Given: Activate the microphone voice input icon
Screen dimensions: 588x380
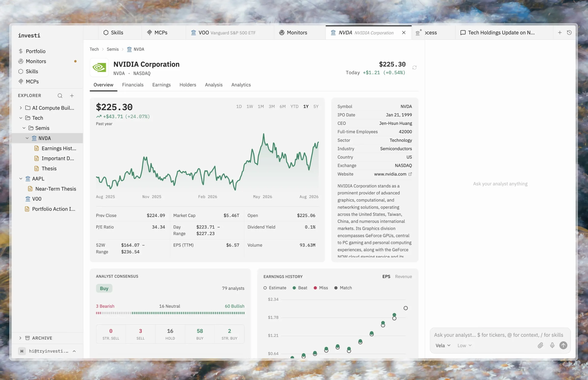Looking at the screenshot, I should (x=552, y=345).
